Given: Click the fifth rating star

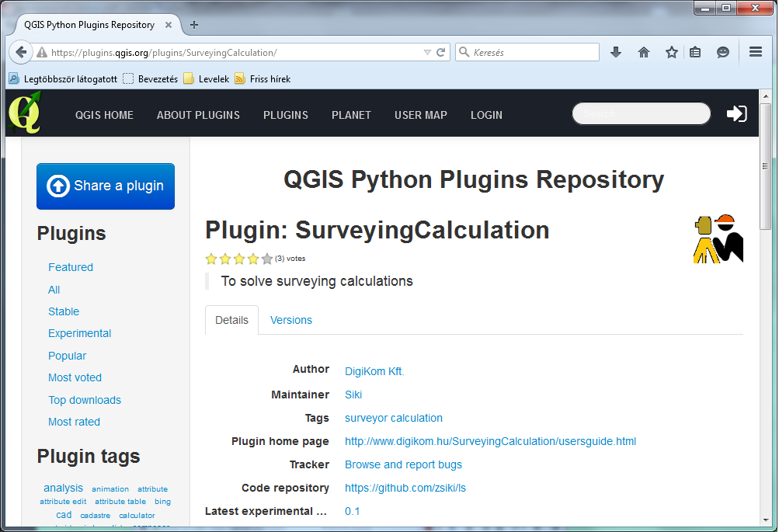Looking at the screenshot, I should tap(267, 259).
